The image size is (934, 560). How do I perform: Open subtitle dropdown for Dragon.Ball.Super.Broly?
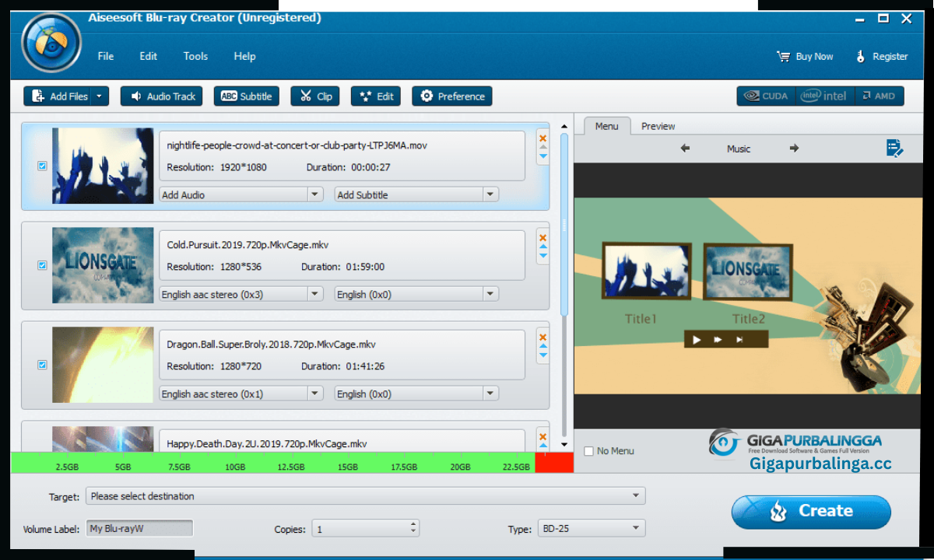416,394
